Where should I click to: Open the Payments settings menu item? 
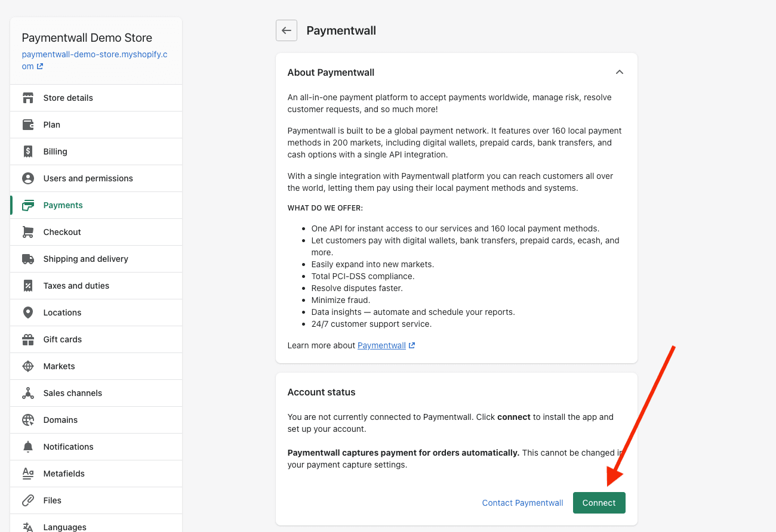click(x=96, y=205)
